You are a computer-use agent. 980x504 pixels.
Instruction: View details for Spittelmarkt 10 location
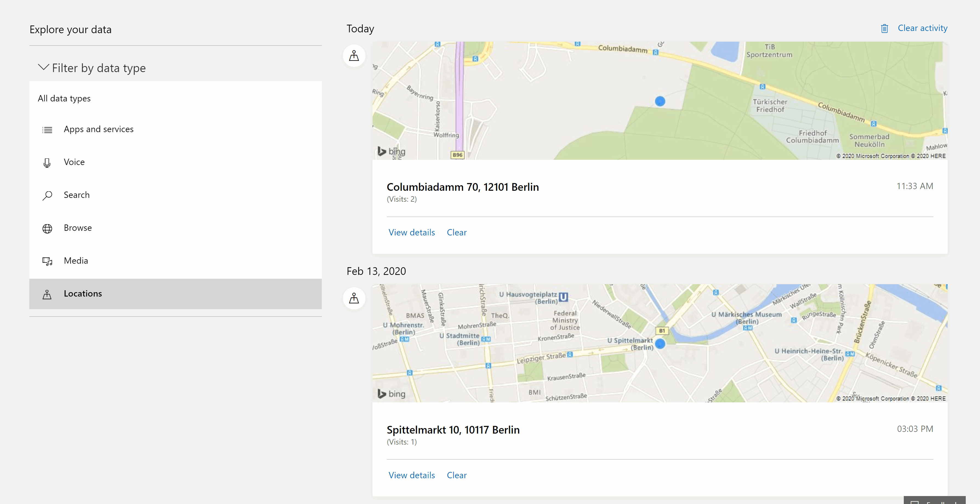click(411, 474)
